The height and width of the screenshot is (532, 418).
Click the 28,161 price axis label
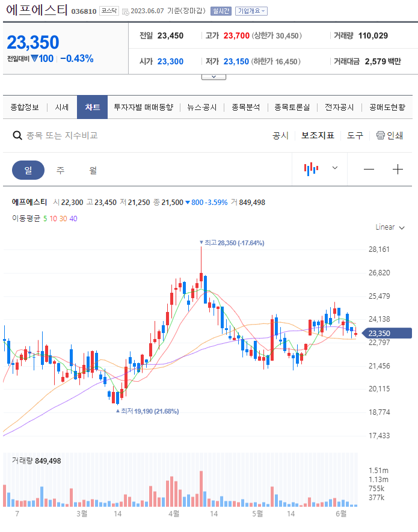[x=380, y=249]
